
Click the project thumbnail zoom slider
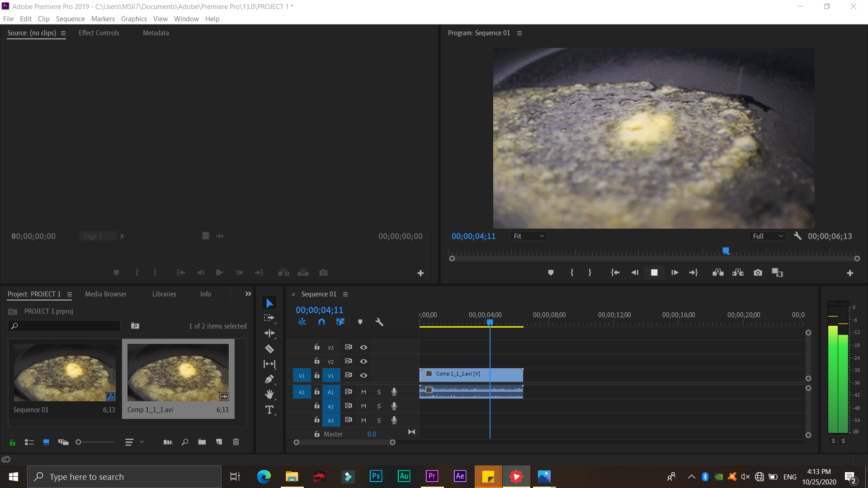[78, 442]
